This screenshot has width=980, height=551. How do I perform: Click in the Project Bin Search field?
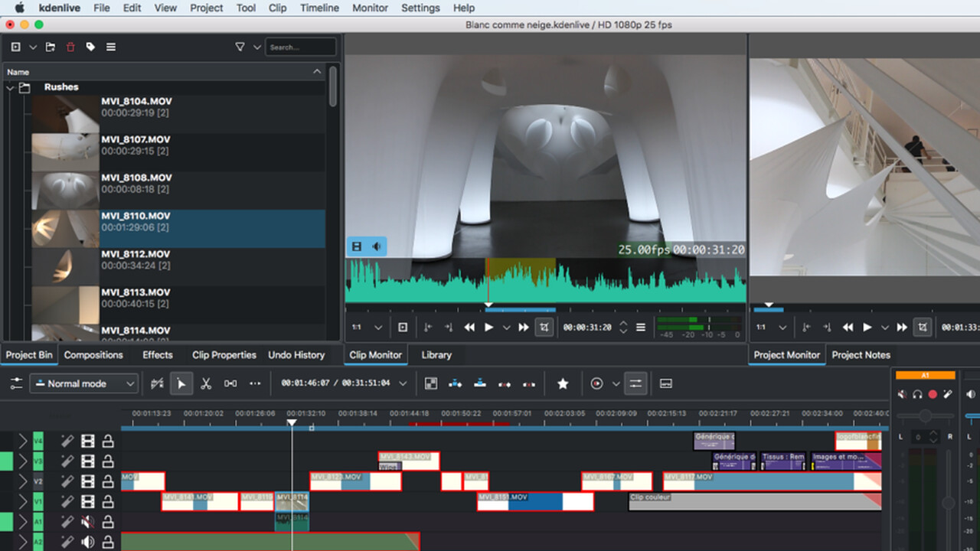point(301,47)
